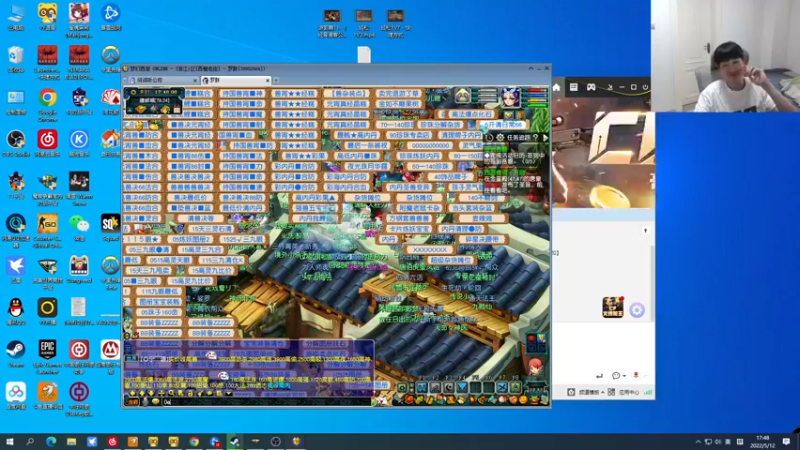This screenshot has width=800, height=450.
Task: Open the This PC desktop icon
Action: (x=16, y=13)
